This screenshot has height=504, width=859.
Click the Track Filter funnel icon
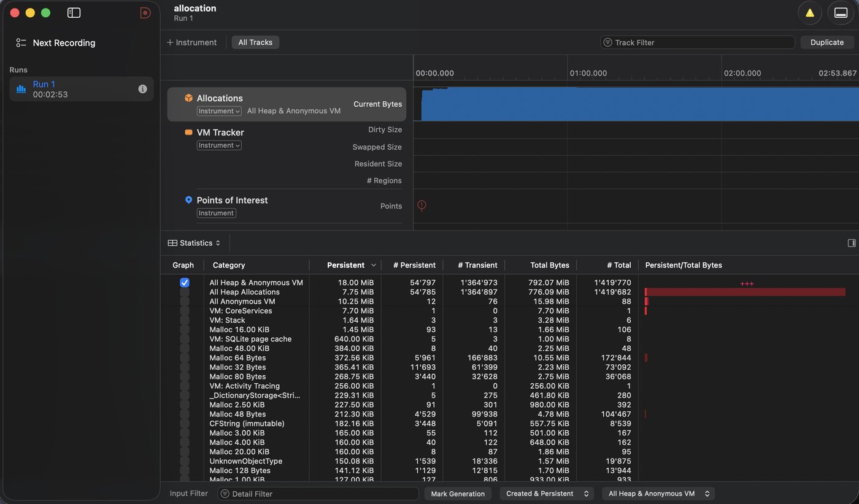point(608,42)
